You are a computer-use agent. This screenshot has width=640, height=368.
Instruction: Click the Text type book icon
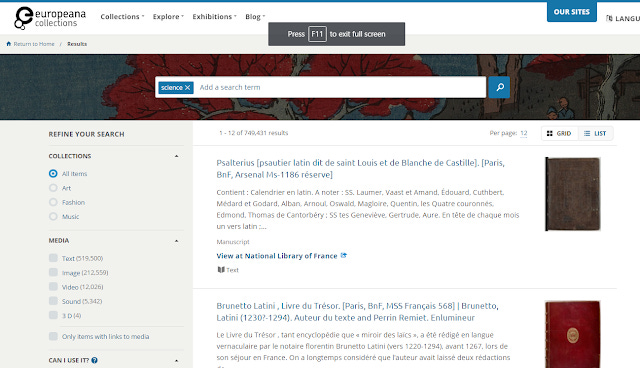pyautogui.click(x=221, y=270)
